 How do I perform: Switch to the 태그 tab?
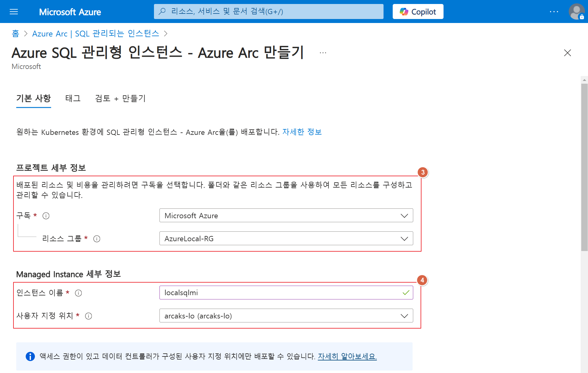[x=73, y=98]
